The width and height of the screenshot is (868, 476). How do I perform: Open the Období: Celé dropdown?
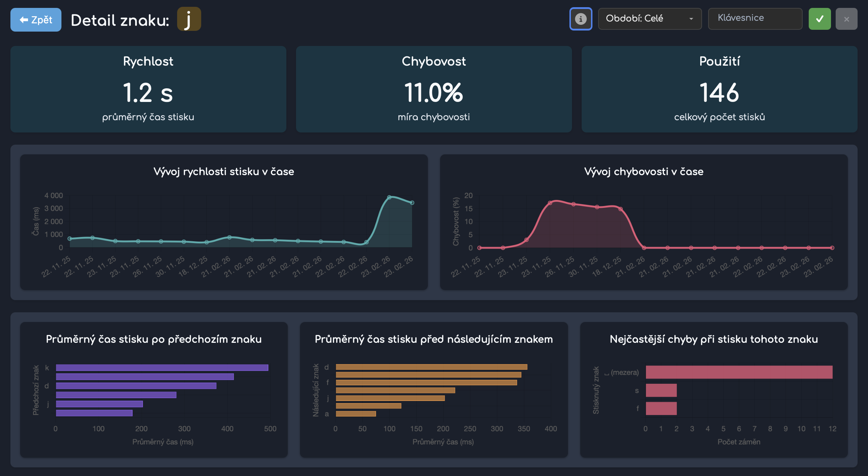tap(643, 19)
